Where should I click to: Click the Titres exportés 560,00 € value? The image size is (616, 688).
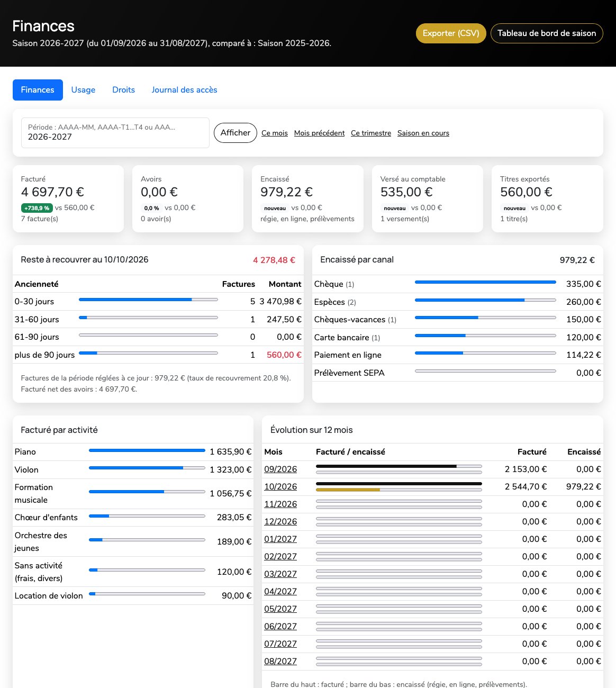[x=526, y=192]
